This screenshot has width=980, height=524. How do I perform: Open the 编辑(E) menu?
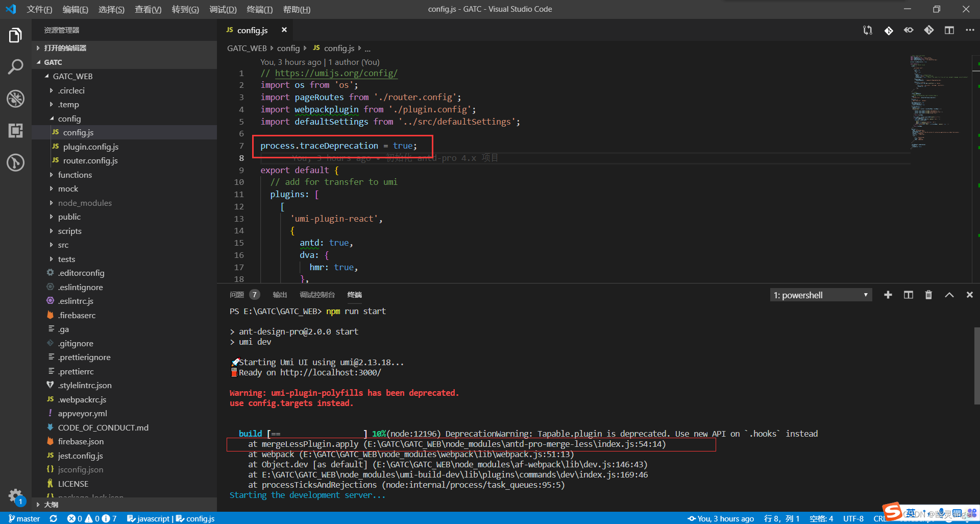[76, 9]
